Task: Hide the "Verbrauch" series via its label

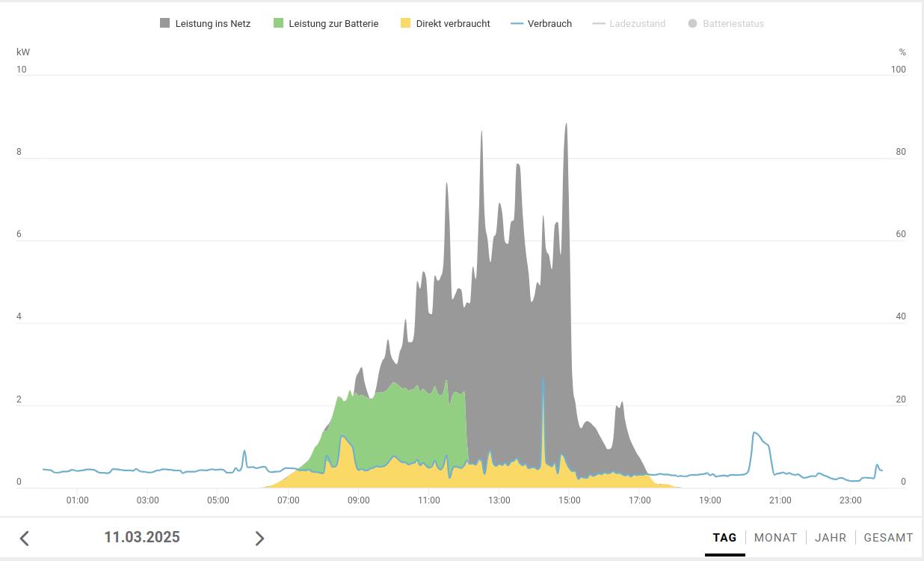Action: pyautogui.click(x=549, y=23)
